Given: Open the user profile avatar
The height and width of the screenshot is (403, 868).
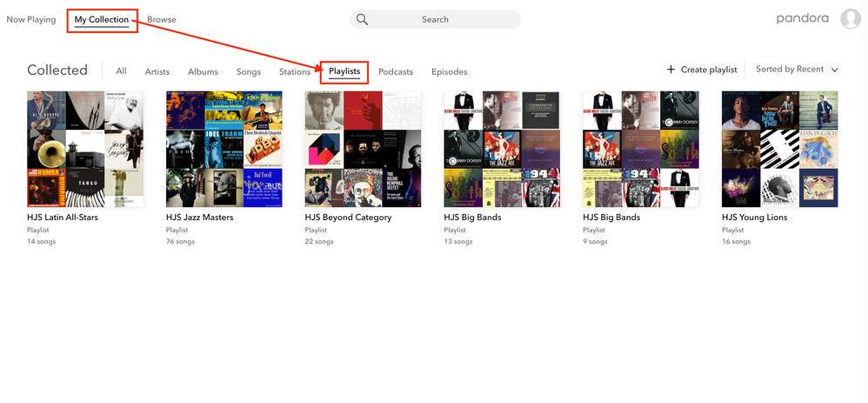Looking at the screenshot, I should pyautogui.click(x=850, y=19).
